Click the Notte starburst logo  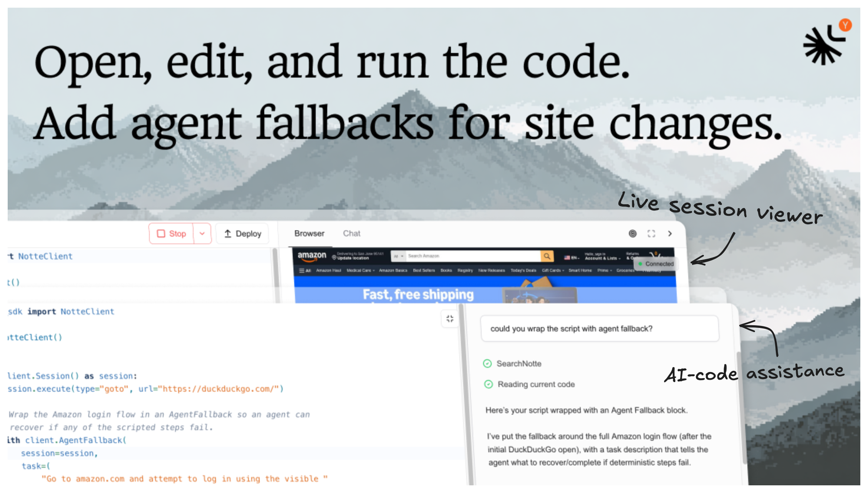(x=823, y=45)
